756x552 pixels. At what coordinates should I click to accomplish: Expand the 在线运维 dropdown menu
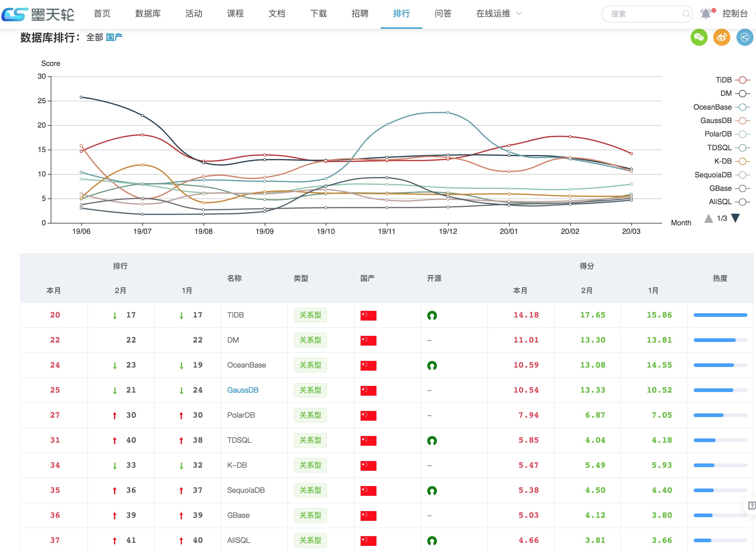coord(498,14)
